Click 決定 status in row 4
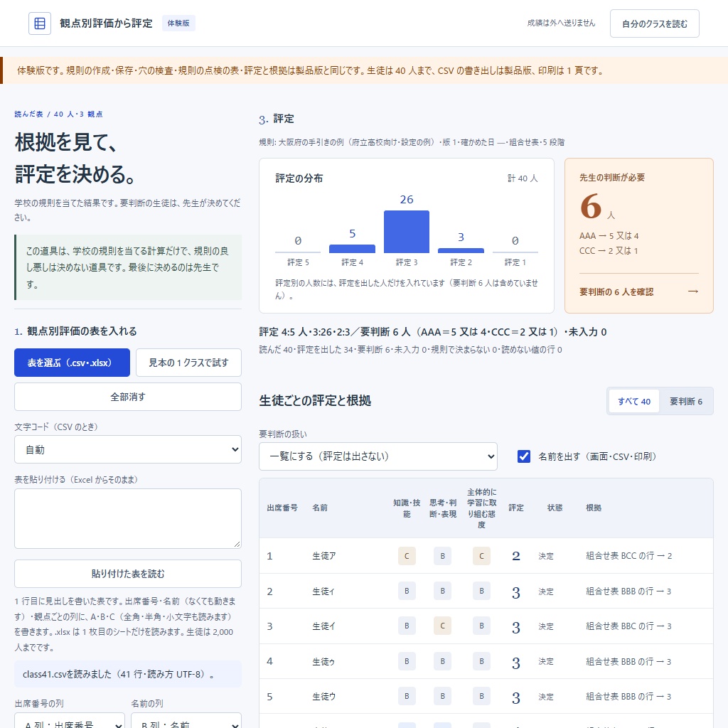The width and height of the screenshot is (728, 728). 546,662
